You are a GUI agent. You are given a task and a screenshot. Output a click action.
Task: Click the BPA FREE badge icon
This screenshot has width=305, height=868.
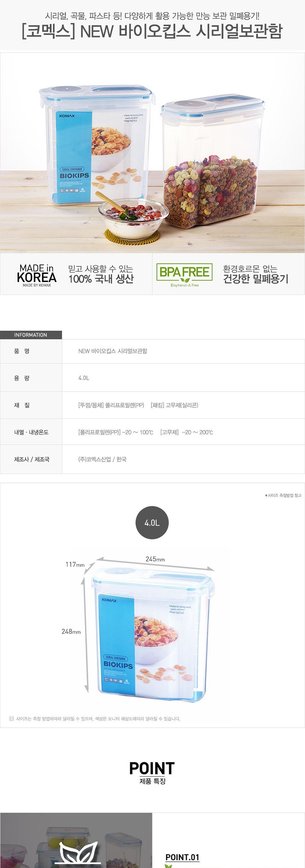[184, 274]
